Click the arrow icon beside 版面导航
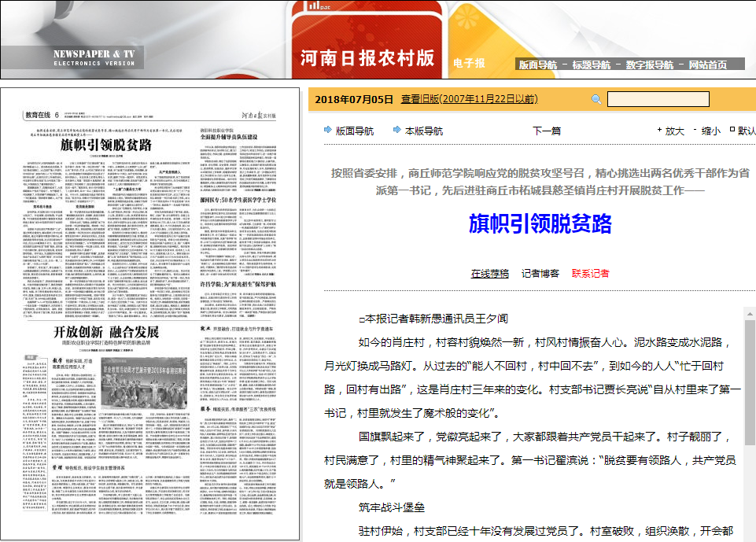Image resolution: width=756 pixels, height=542 pixels. point(327,131)
